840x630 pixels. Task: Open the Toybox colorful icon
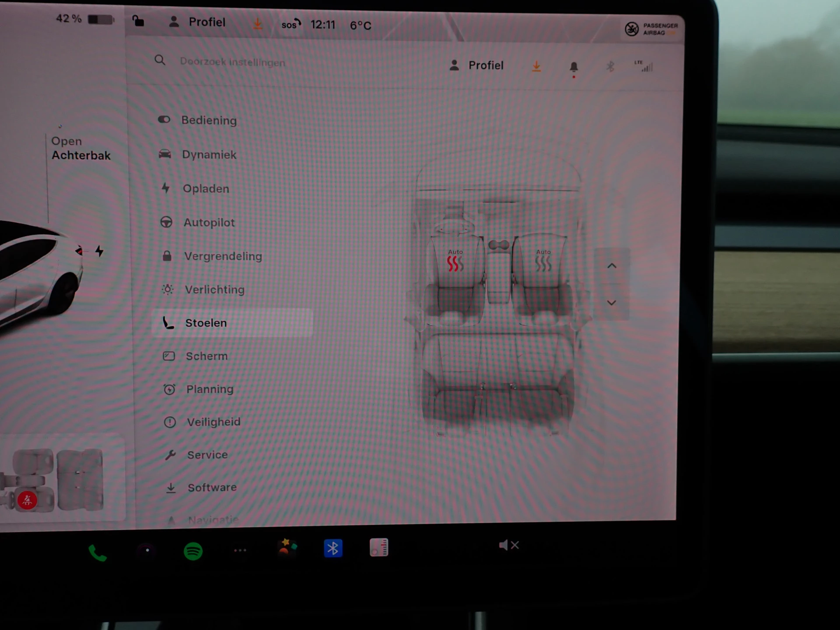pyautogui.click(x=287, y=547)
